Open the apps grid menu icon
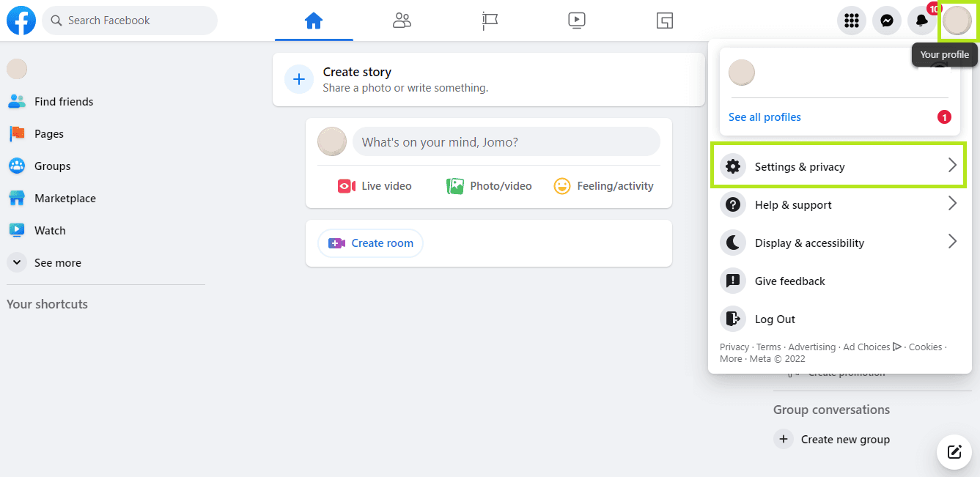 851,21
